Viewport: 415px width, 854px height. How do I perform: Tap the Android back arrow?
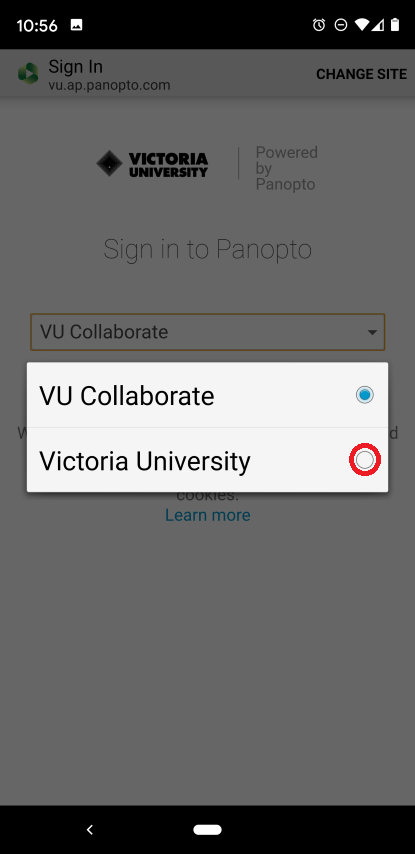(90, 829)
